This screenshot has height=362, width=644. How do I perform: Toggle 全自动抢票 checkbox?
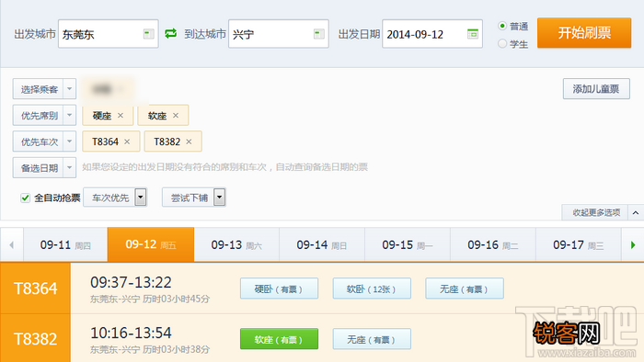point(26,198)
